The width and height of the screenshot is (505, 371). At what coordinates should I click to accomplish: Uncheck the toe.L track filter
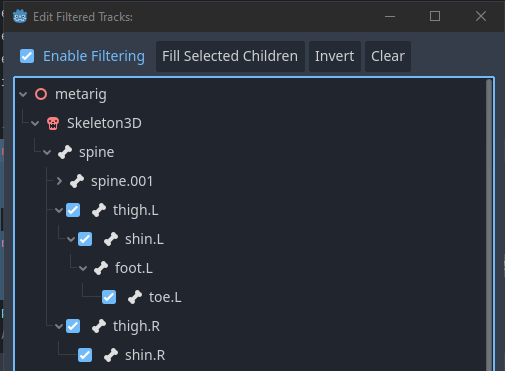pos(109,297)
